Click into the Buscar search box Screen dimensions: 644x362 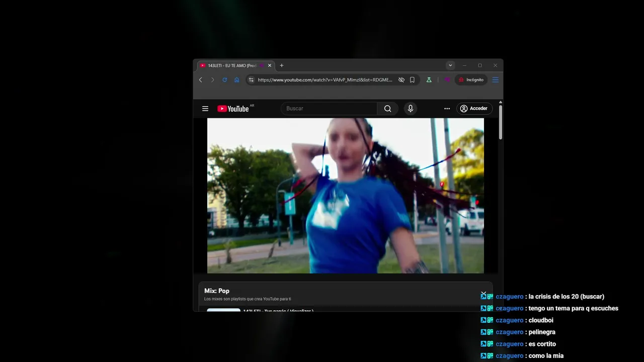pos(329,109)
